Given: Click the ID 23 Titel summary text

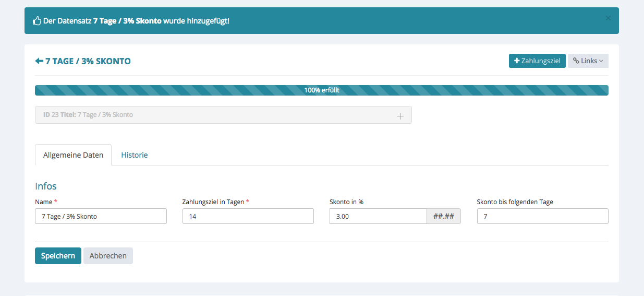Looking at the screenshot, I should 88,115.
